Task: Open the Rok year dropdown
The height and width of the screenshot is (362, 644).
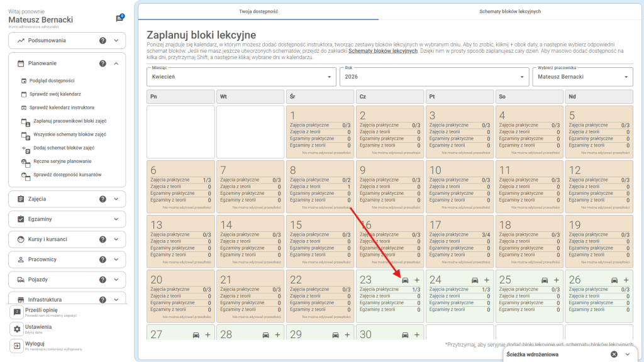Action: [x=434, y=77]
